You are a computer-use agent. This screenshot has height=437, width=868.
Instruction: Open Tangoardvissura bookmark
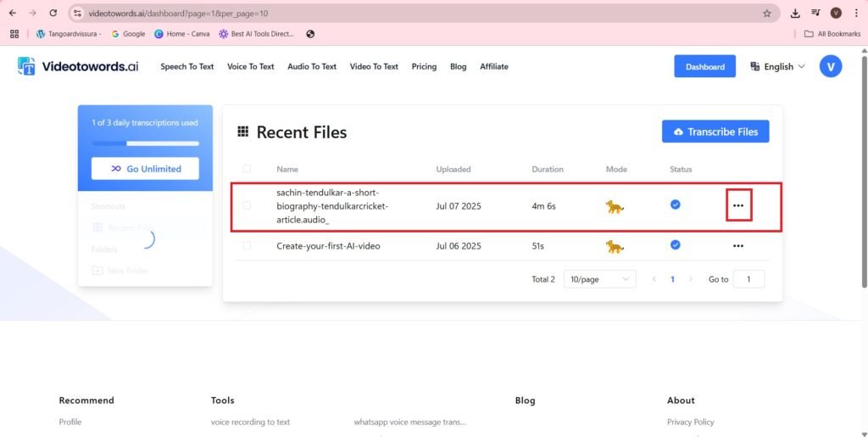69,34
